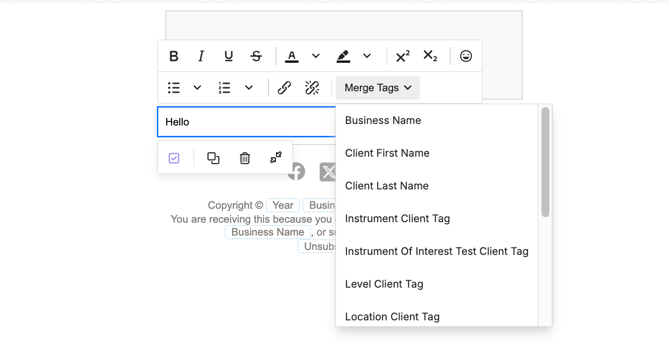Select Instrument Of Interest Test Client Tag

437,251
